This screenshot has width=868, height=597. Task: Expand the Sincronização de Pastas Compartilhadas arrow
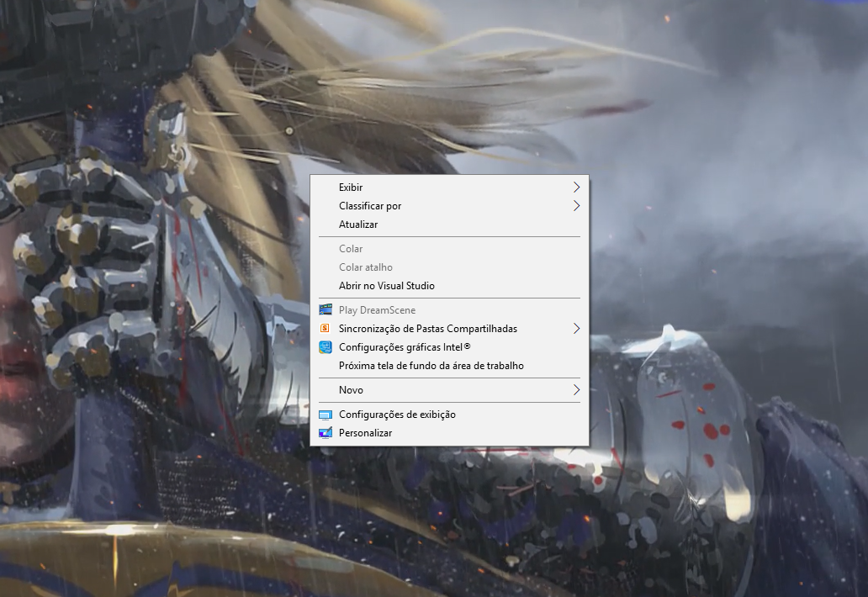576,329
